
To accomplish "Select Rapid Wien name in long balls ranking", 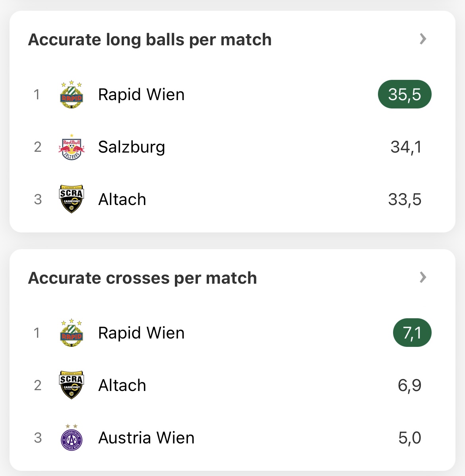I will [x=141, y=95].
